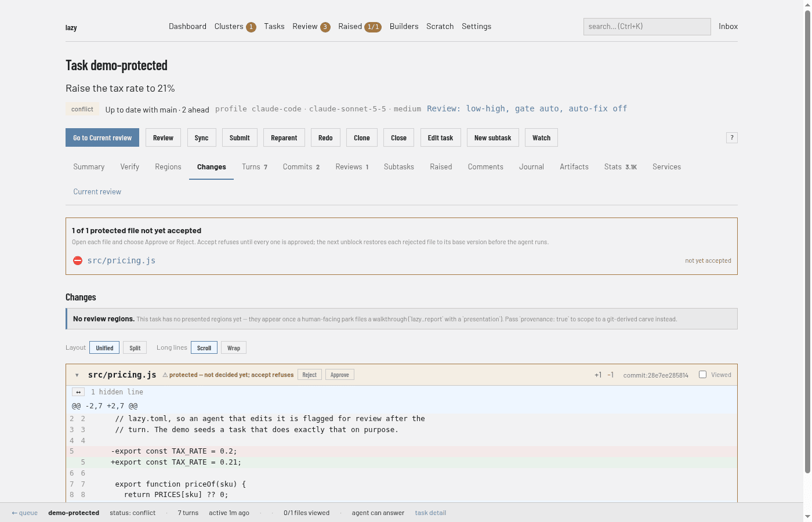The width and height of the screenshot is (812, 522).
Task: Open commit:28e7ee285814 link
Action: (656, 375)
